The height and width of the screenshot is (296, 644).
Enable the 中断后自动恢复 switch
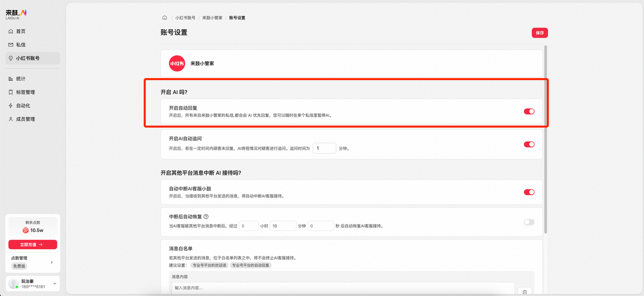pyautogui.click(x=529, y=221)
